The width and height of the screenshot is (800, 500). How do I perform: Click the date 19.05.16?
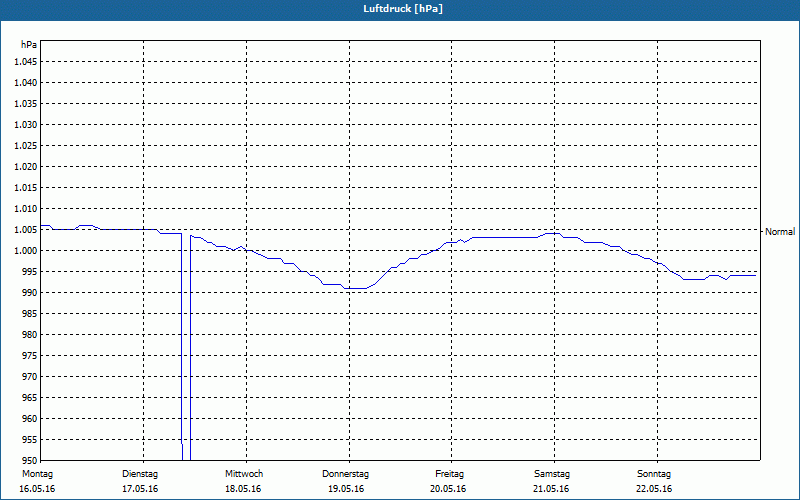tap(346, 489)
